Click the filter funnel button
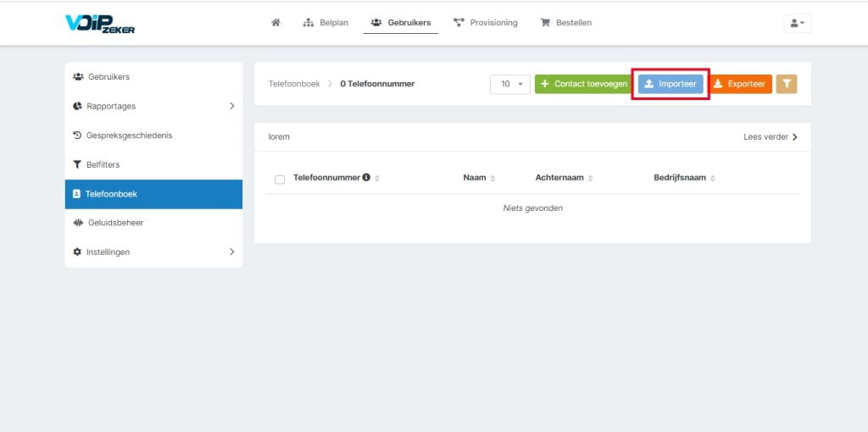 [x=787, y=84]
